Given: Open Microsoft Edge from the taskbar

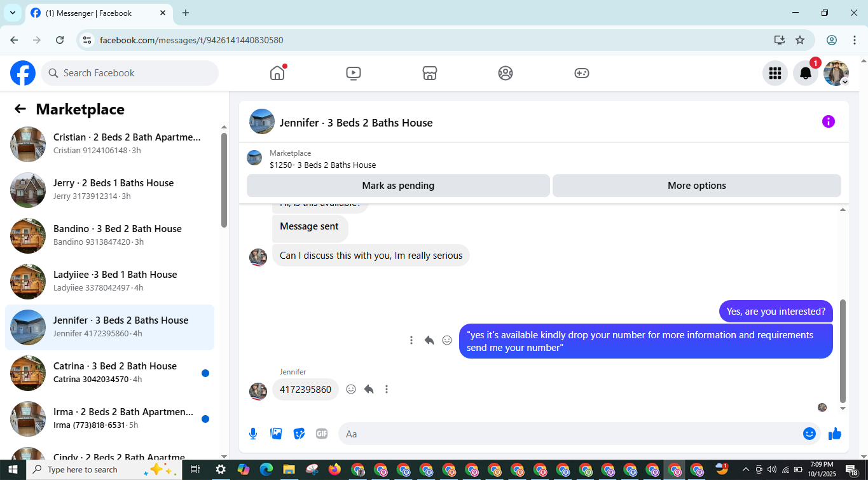Looking at the screenshot, I should click(266, 470).
